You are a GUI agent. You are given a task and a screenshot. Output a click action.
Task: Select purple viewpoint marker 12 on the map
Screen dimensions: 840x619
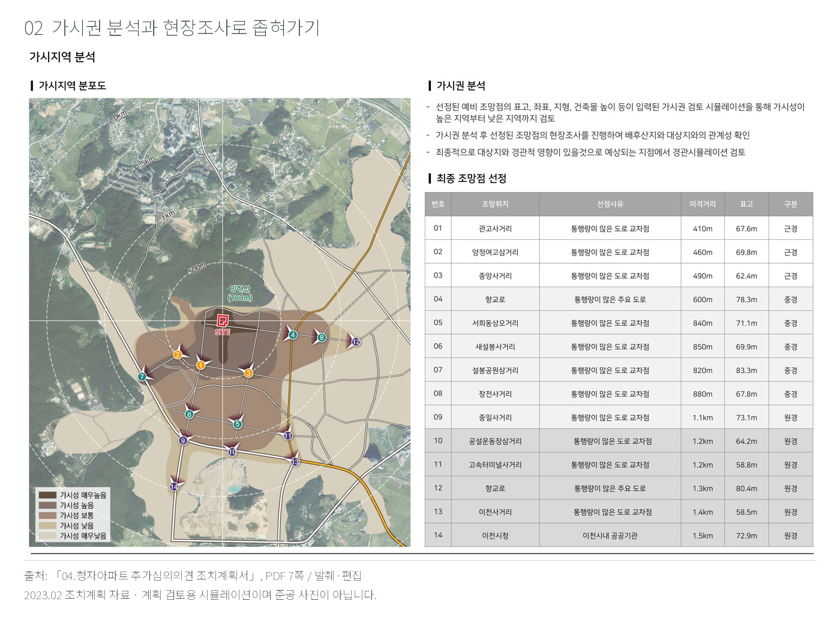pos(356,341)
